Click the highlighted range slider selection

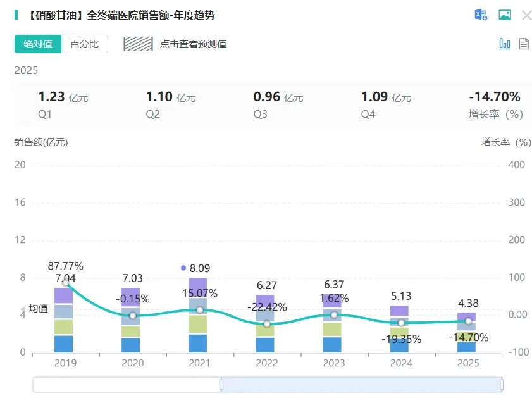pyautogui.click(x=361, y=384)
